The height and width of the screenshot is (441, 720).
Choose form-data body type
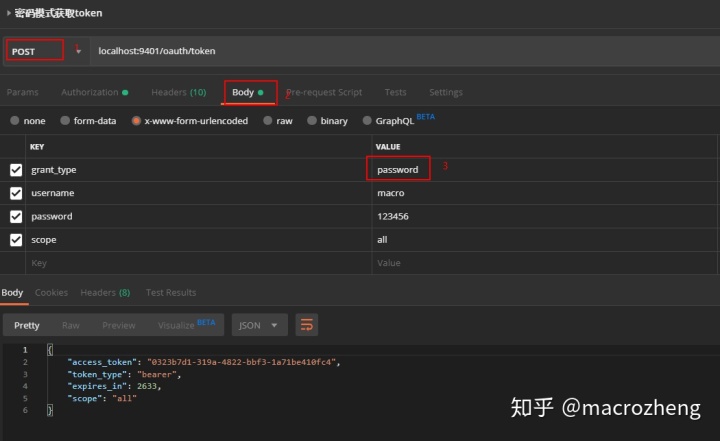[65, 120]
